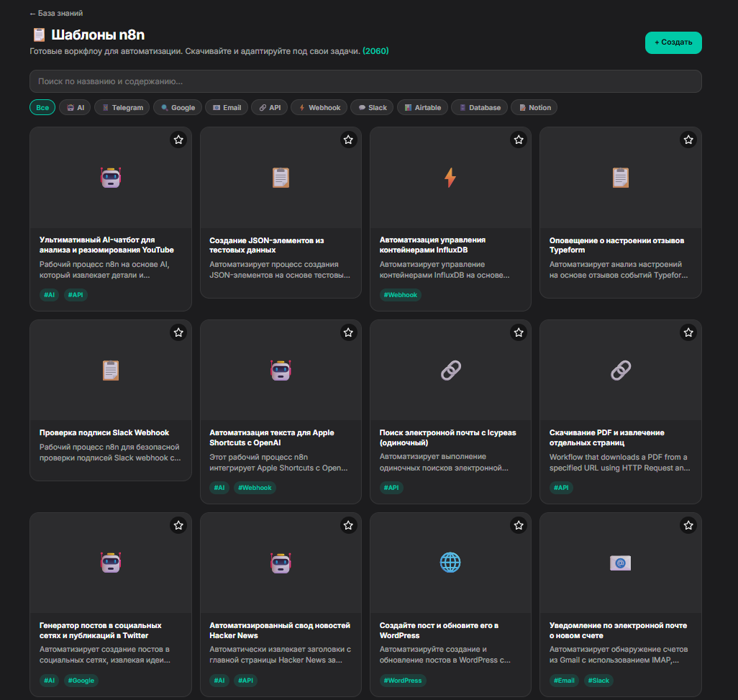Star the Hacker News digest template

[348, 525]
